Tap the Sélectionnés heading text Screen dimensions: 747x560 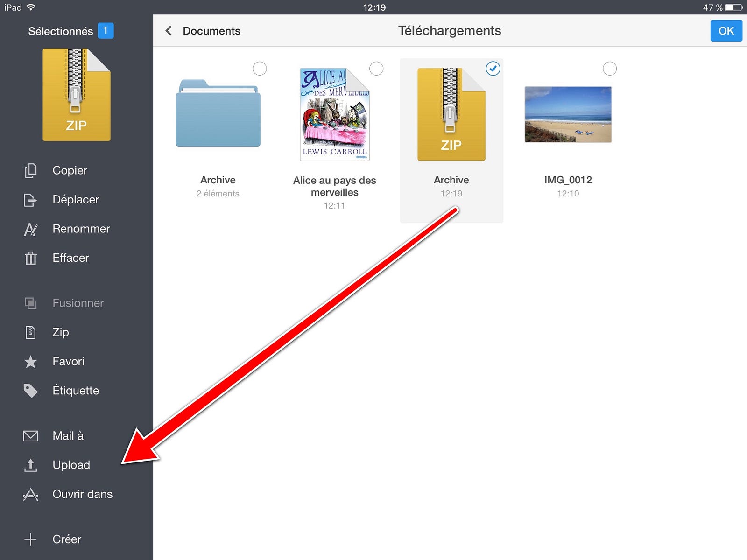(61, 31)
